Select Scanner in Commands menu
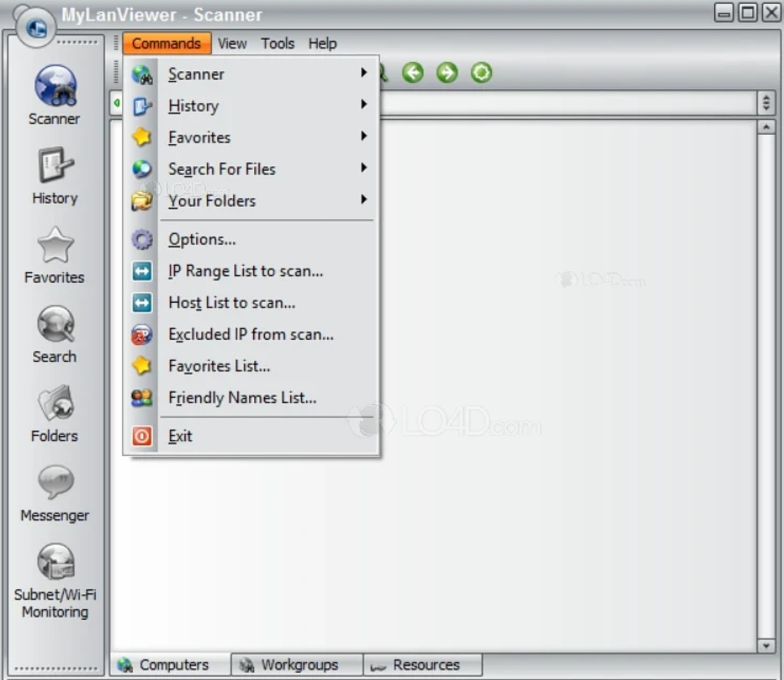The image size is (784, 680). 251,74
